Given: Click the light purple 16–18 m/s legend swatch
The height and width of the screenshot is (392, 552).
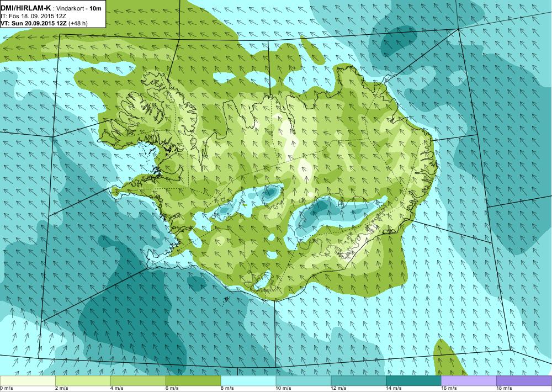Looking at the screenshot, I should [x=469, y=380].
